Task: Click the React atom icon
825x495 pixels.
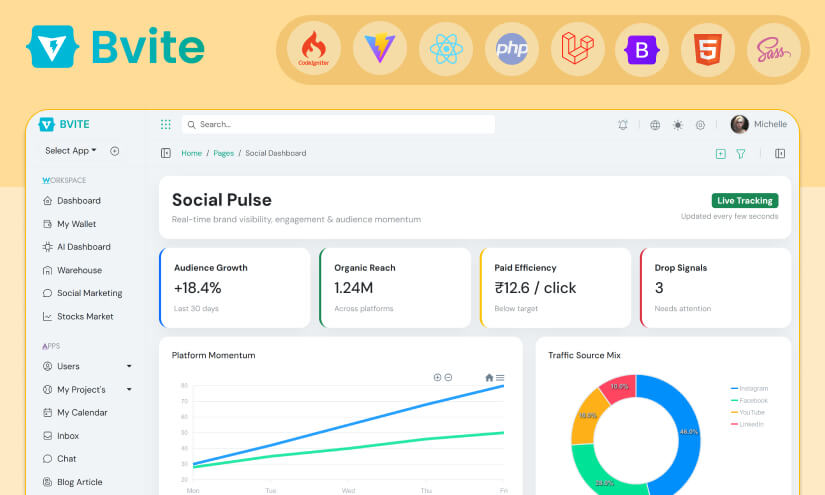Action: pyautogui.click(x=446, y=49)
